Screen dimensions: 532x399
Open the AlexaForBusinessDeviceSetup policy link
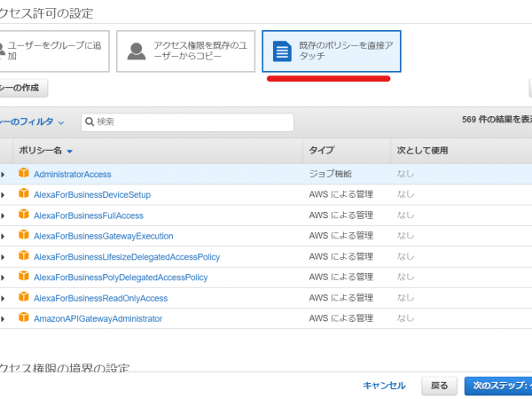[x=92, y=195]
